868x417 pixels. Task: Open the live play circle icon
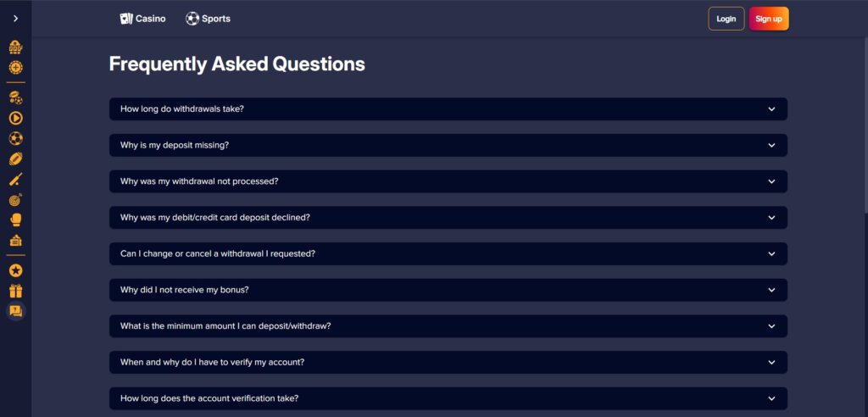point(15,119)
